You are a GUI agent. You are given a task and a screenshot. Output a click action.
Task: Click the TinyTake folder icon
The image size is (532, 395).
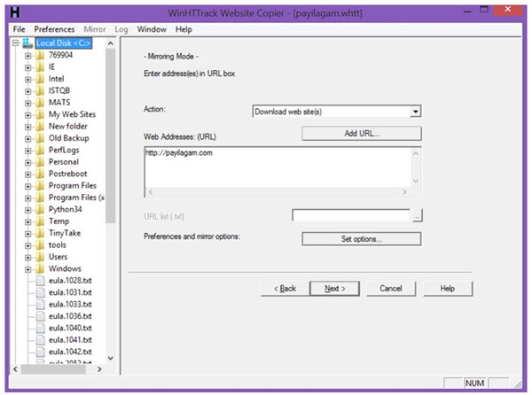40,233
